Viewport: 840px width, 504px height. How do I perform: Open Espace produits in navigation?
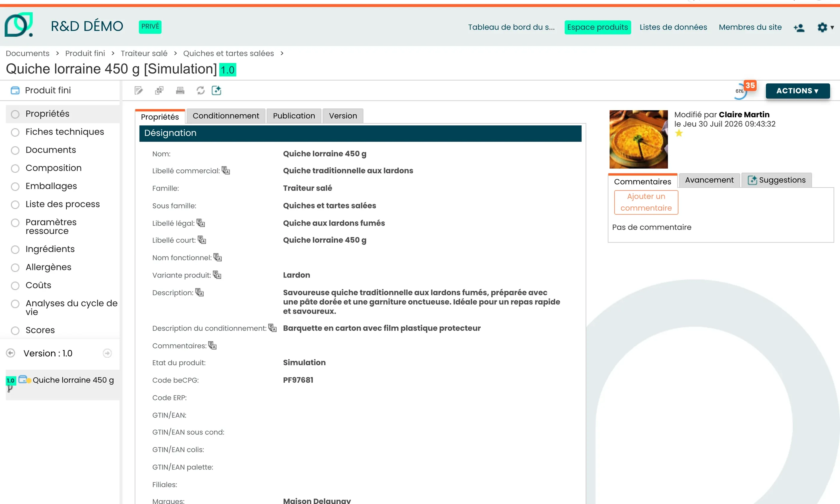click(x=598, y=27)
